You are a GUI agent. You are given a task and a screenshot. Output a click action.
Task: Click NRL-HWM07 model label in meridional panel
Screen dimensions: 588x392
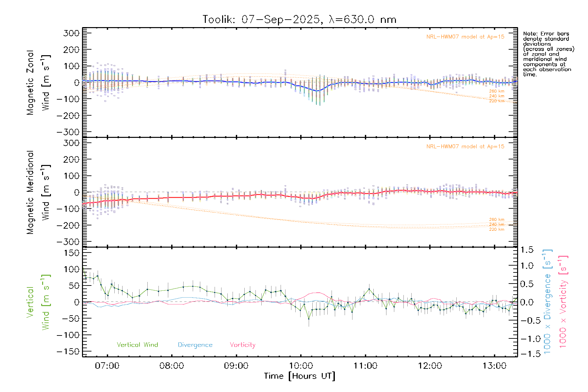[465, 147]
